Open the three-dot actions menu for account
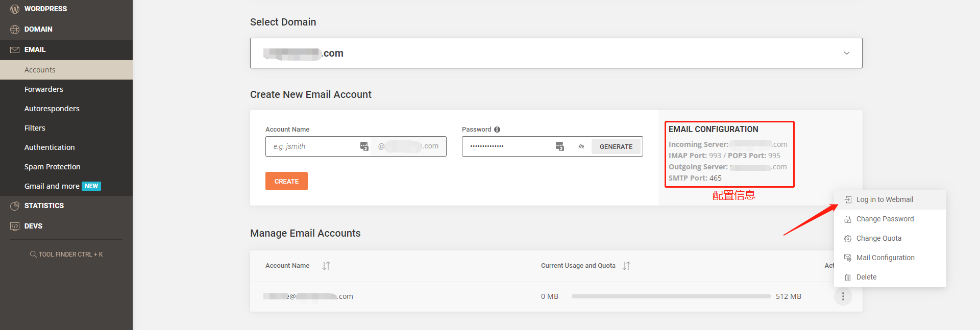The width and height of the screenshot is (980, 330). (843, 296)
